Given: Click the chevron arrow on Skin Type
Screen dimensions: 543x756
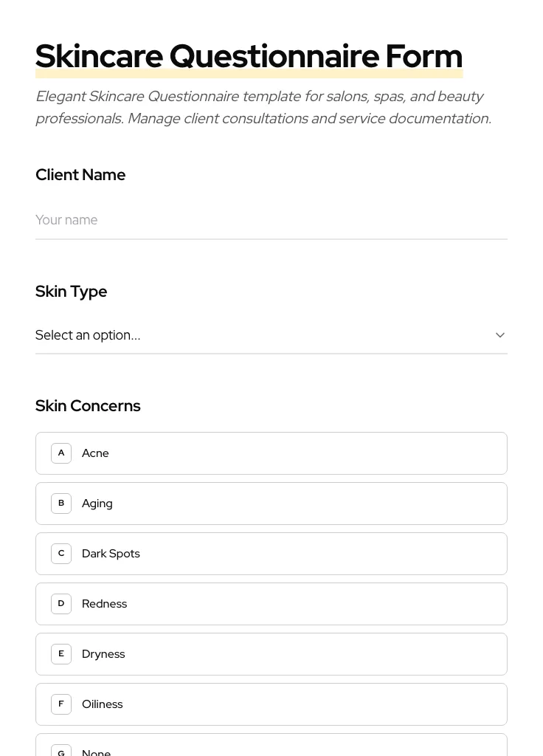Looking at the screenshot, I should (499, 335).
